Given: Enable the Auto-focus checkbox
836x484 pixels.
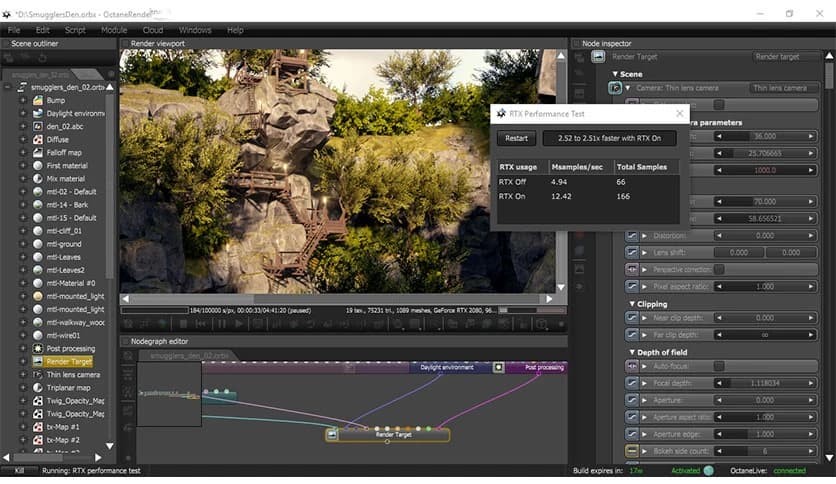Looking at the screenshot, I should coord(719,366).
